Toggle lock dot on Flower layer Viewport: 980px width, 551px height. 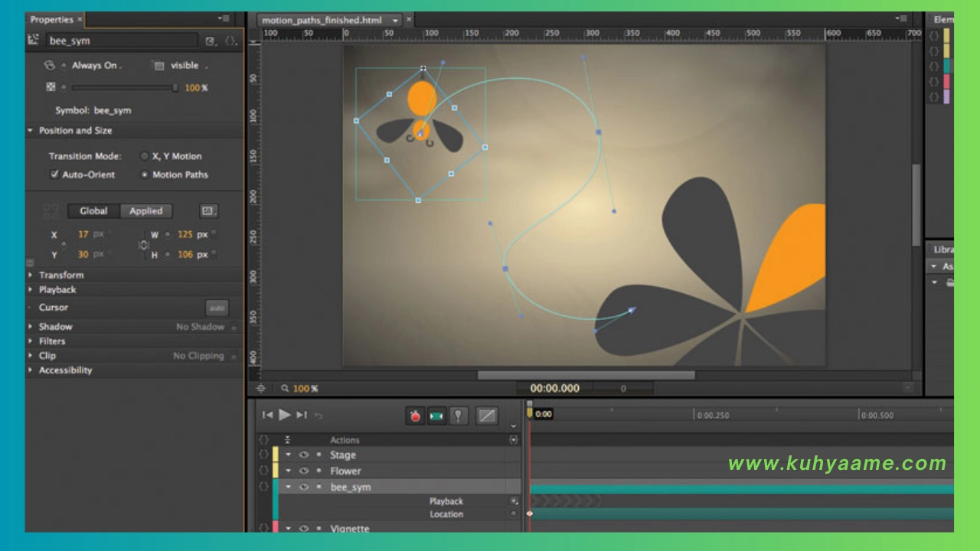[318, 471]
